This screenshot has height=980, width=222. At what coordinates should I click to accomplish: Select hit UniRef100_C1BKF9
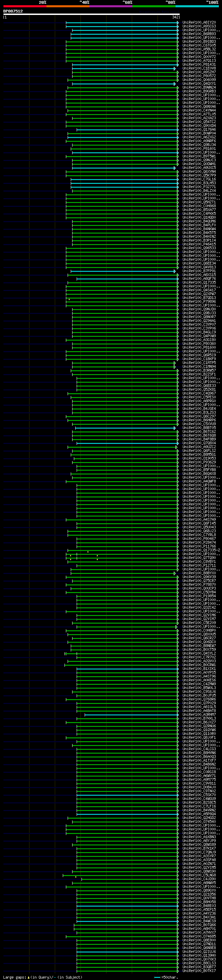(199, 359)
